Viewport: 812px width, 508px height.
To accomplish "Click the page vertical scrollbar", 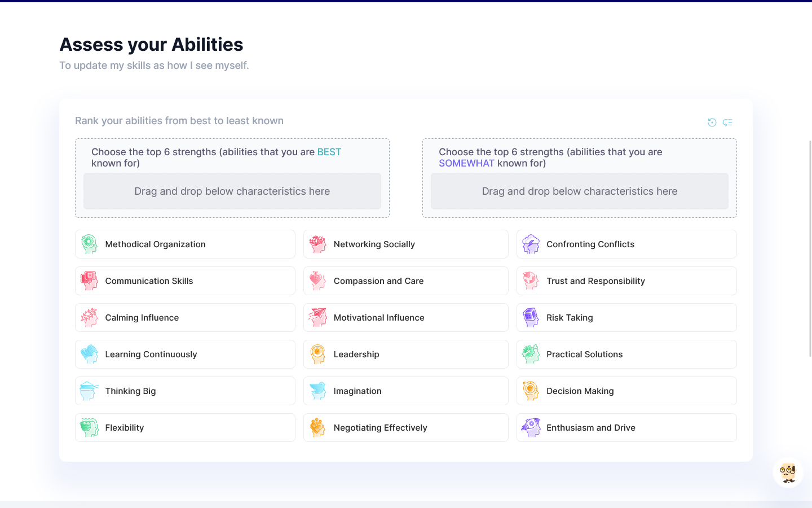I will [x=810, y=248].
